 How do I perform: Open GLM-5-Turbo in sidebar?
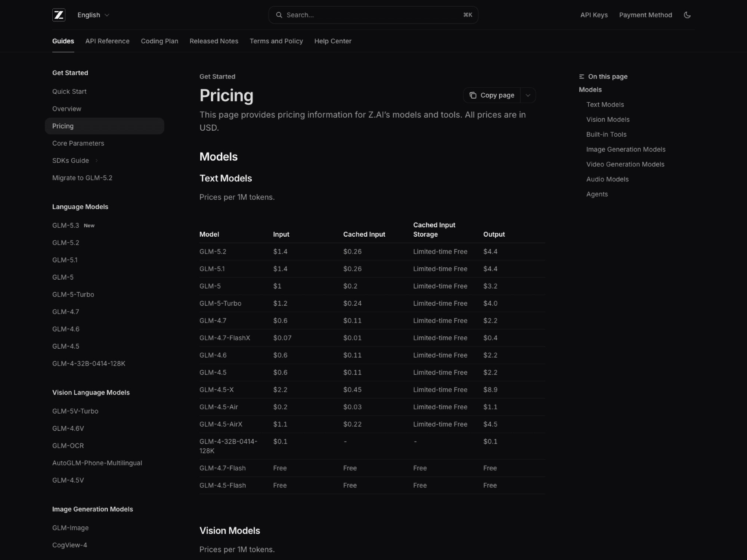tap(73, 295)
